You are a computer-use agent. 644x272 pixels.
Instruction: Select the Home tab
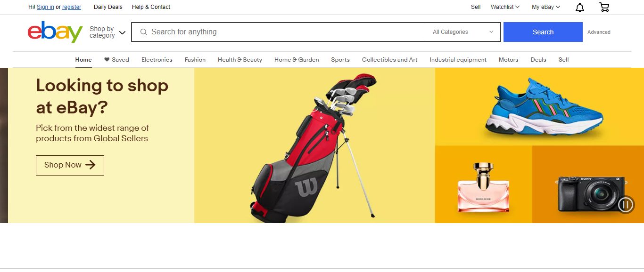83,60
